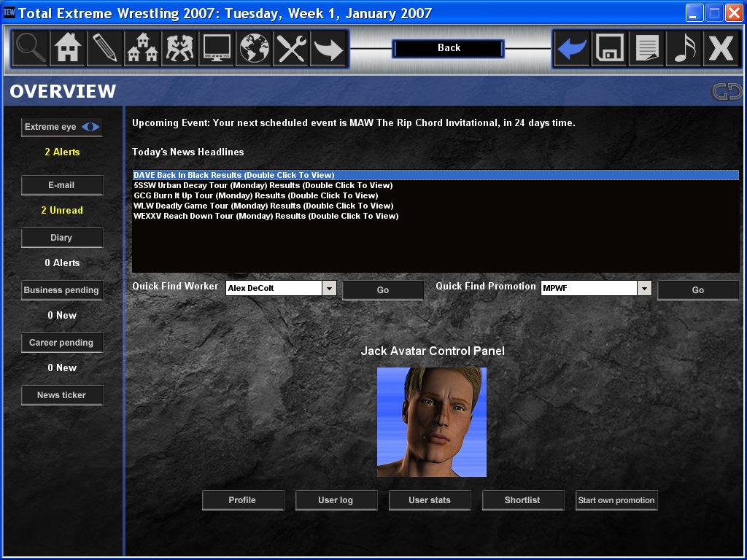
Task: Open the TV monitor icon
Action: pos(217,49)
